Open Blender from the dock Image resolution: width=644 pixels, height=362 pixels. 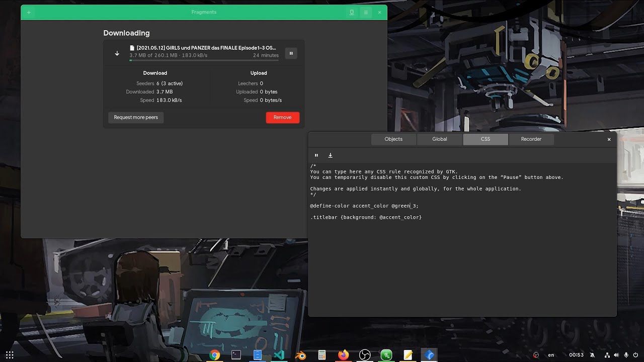click(300, 355)
